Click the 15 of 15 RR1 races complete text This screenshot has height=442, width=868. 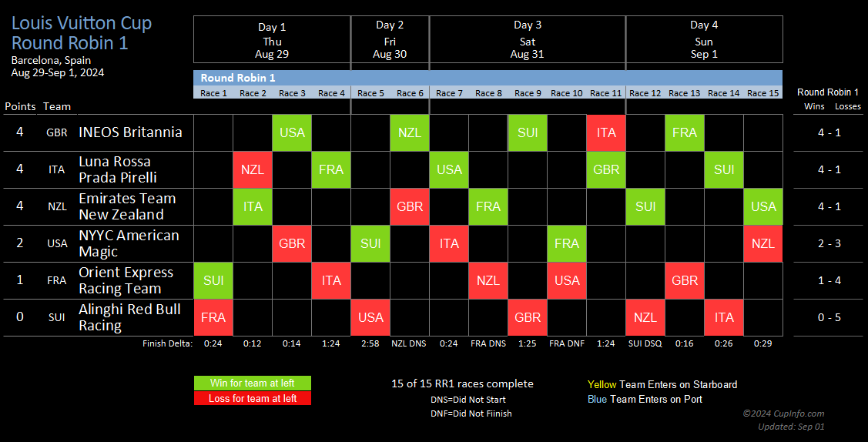[462, 384]
